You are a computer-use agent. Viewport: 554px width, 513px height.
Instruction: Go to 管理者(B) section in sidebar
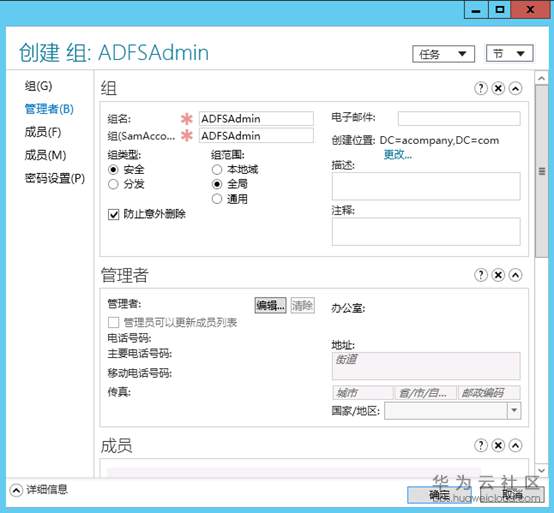[x=49, y=109]
